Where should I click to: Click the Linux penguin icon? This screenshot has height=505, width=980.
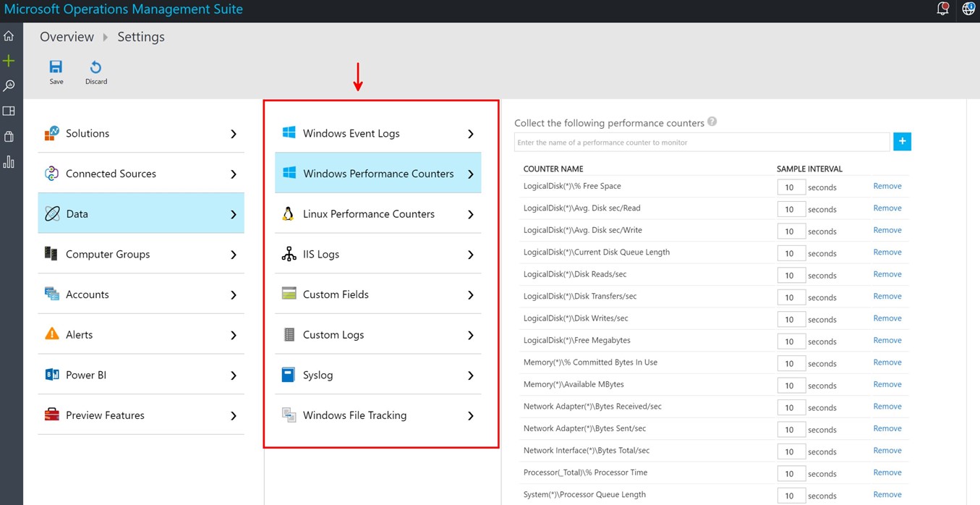tap(289, 213)
